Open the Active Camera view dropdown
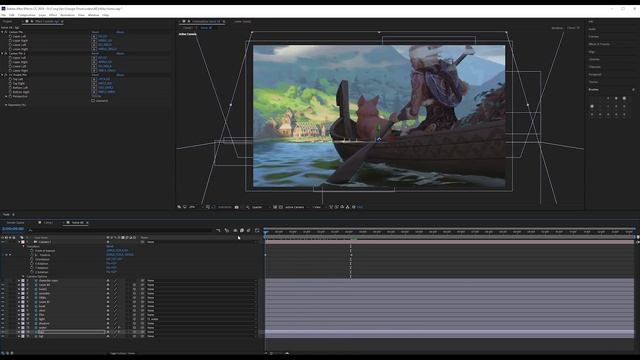640x360 pixels. pos(296,207)
